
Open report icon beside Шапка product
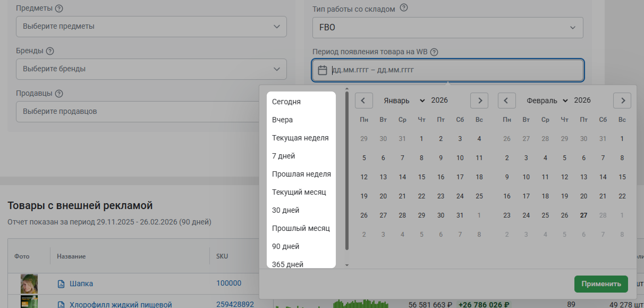click(61, 284)
